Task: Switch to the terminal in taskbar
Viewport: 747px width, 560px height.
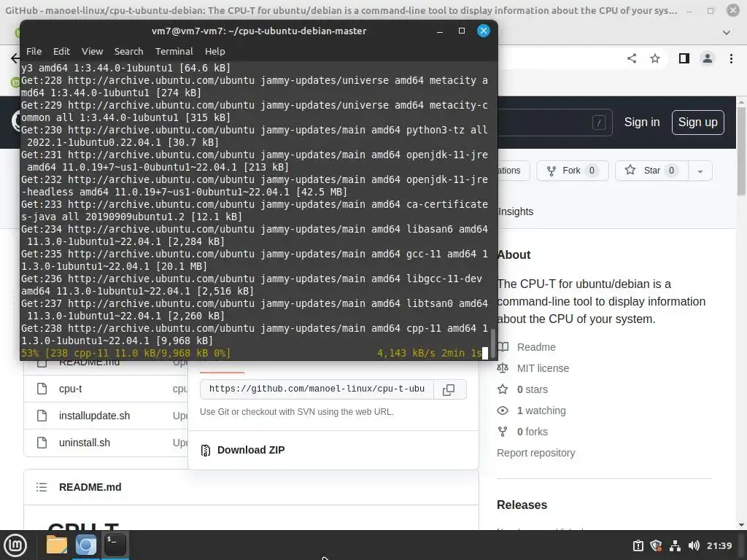Action: click(x=115, y=545)
